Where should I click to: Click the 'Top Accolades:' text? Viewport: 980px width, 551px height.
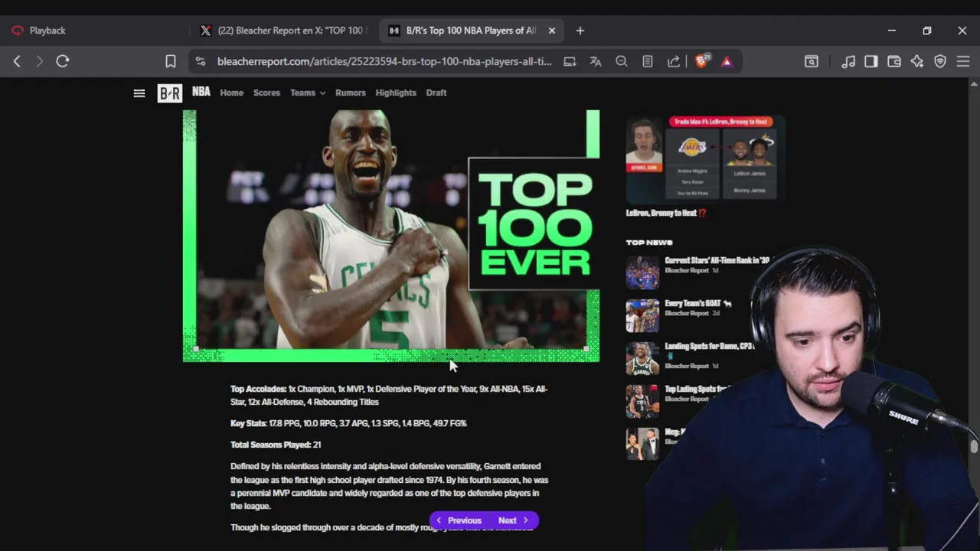point(259,389)
